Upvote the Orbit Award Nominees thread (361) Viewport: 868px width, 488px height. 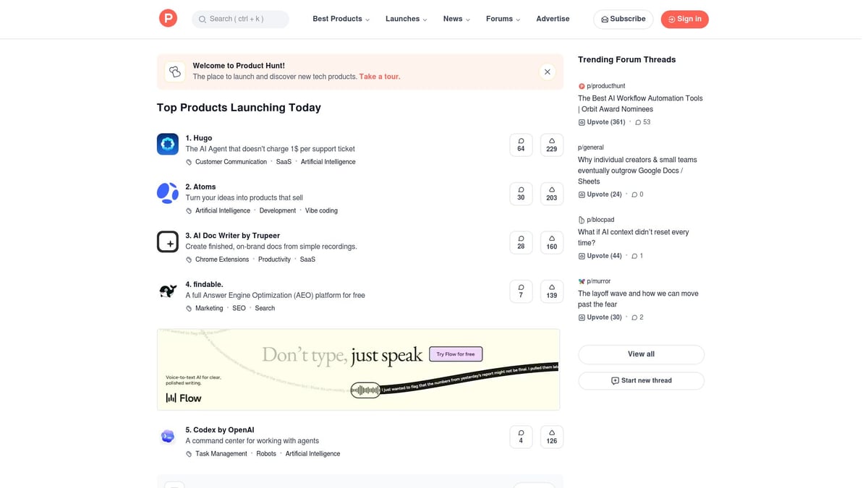602,122
